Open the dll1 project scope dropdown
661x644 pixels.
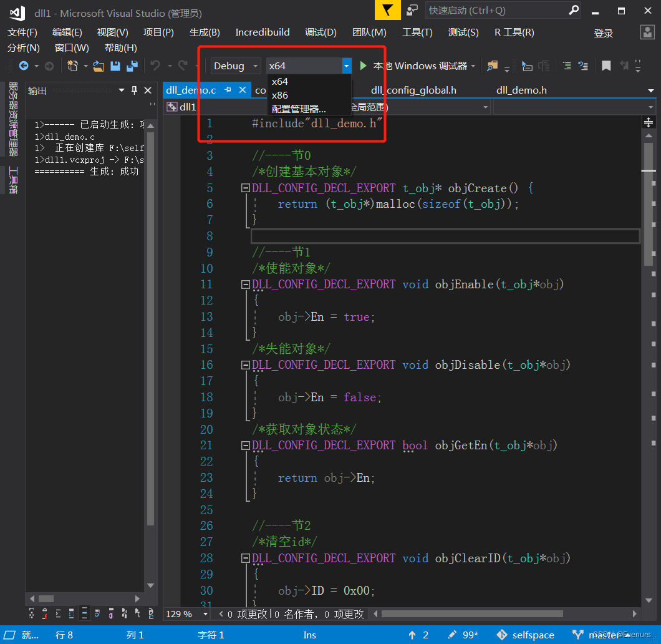point(216,107)
